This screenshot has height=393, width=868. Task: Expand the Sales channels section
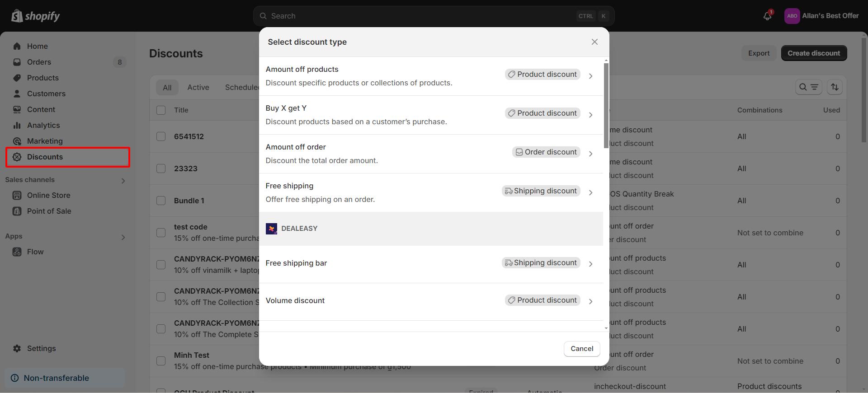123,181
